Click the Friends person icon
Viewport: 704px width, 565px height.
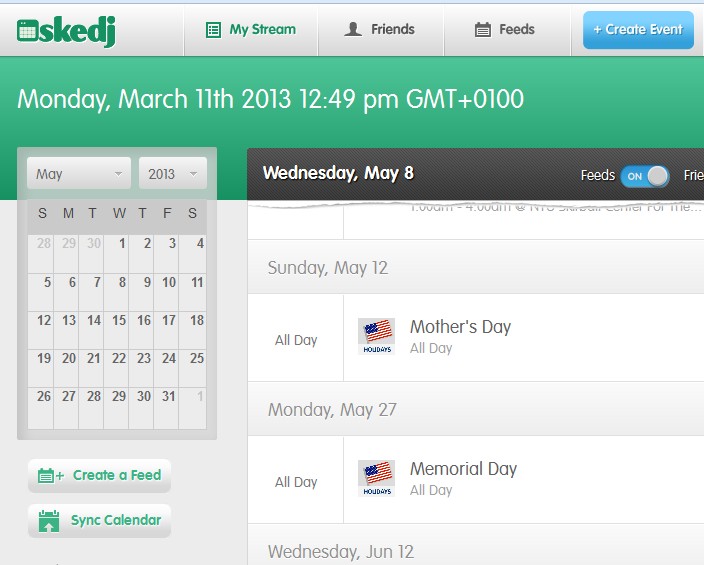pyautogui.click(x=352, y=30)
